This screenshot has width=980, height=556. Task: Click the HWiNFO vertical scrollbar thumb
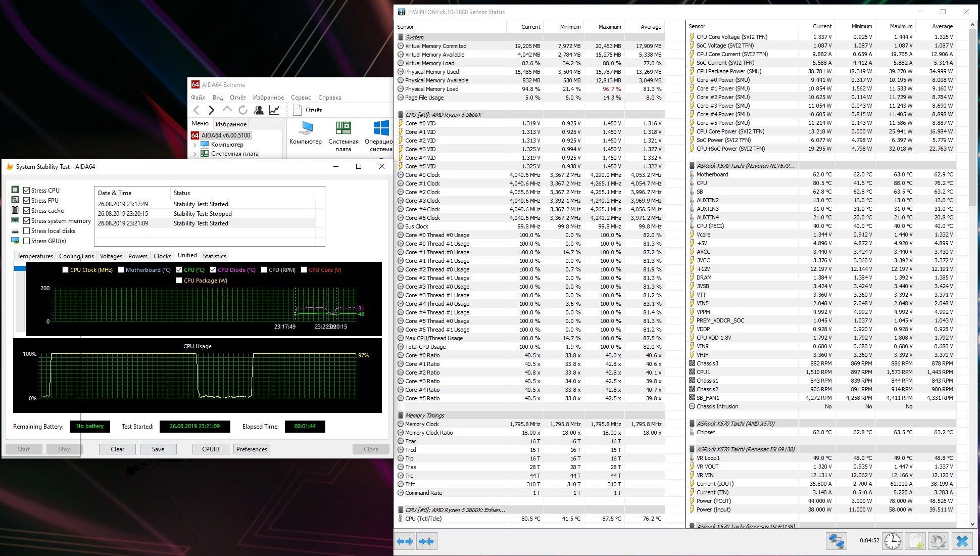pos(973,116)
